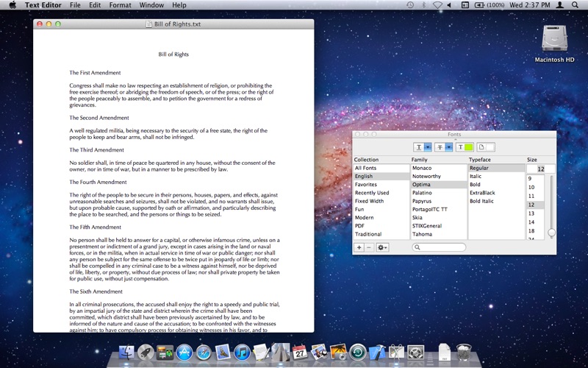Select the Favorites collection
This screenshot has height=368, width=588.
(381, 185)
